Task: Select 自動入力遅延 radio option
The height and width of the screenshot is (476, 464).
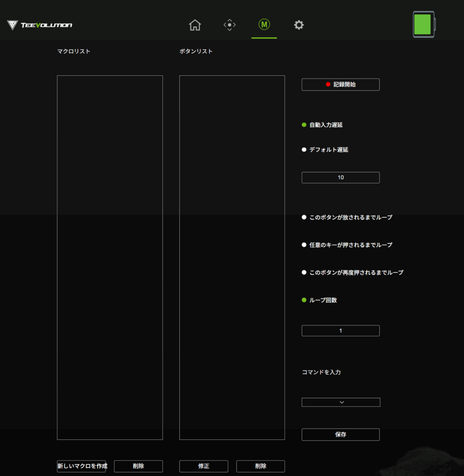Action: click(x=304, y=125)
